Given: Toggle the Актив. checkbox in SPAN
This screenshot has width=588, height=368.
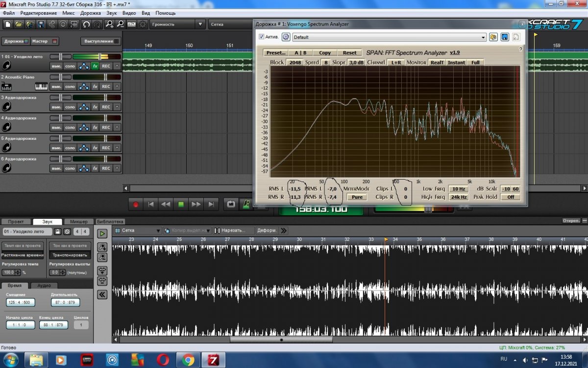Looking at the screenshot, I should [x=261, y=37].
